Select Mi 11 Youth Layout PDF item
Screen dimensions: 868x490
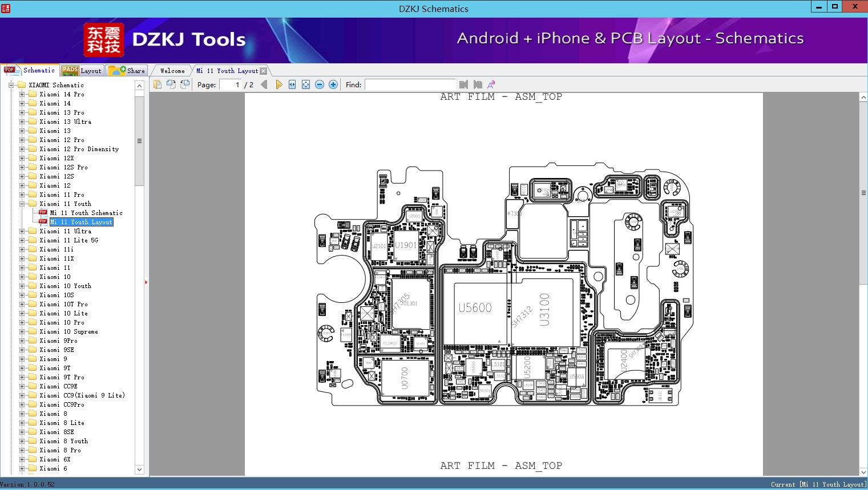tap(82, 222)
